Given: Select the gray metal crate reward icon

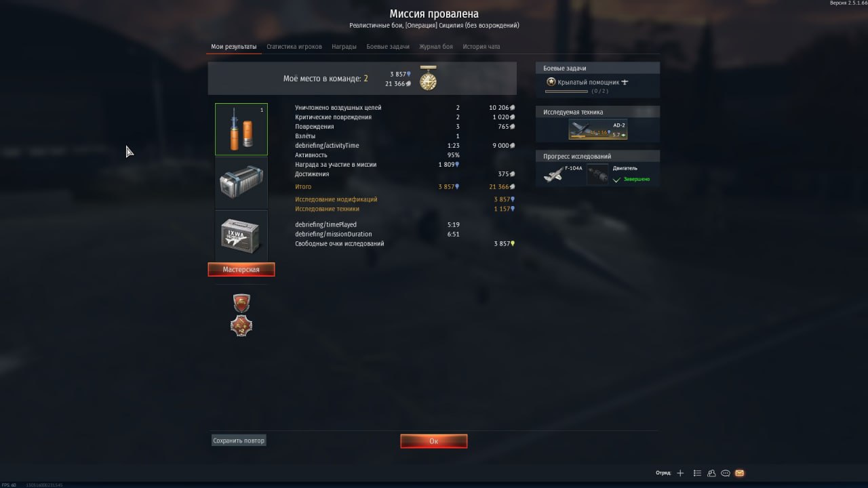Looking at the screenshot, I should point(241,182).
